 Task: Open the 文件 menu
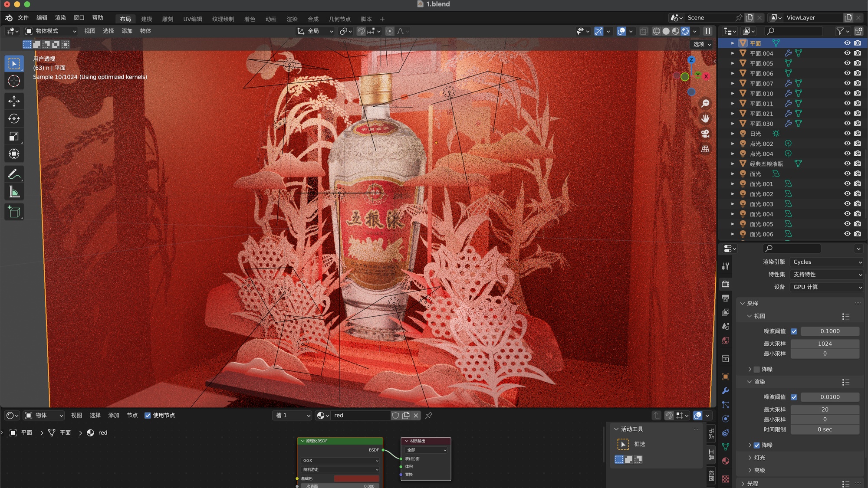tap(23, 18)
